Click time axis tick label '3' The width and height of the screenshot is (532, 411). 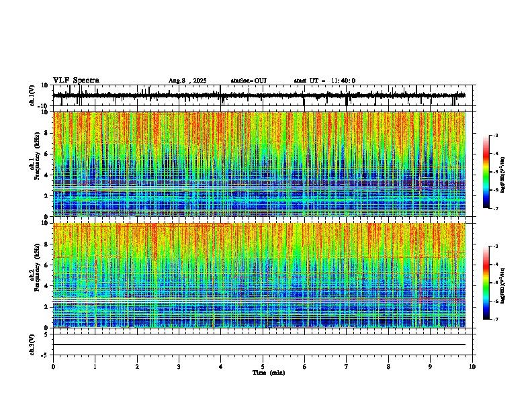[179, 367]
